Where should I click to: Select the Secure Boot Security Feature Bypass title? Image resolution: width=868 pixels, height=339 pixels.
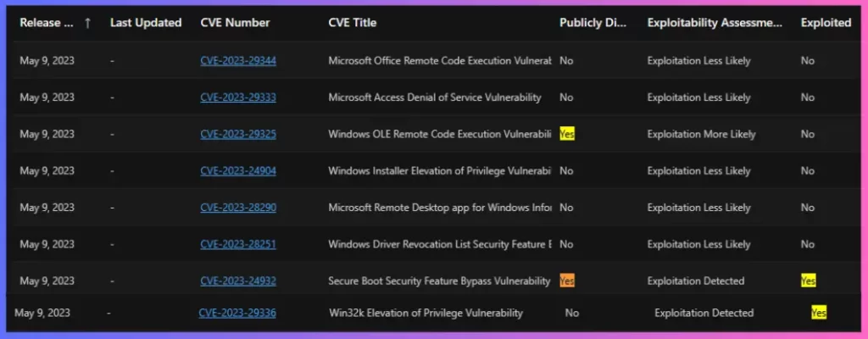coord(439,281)
